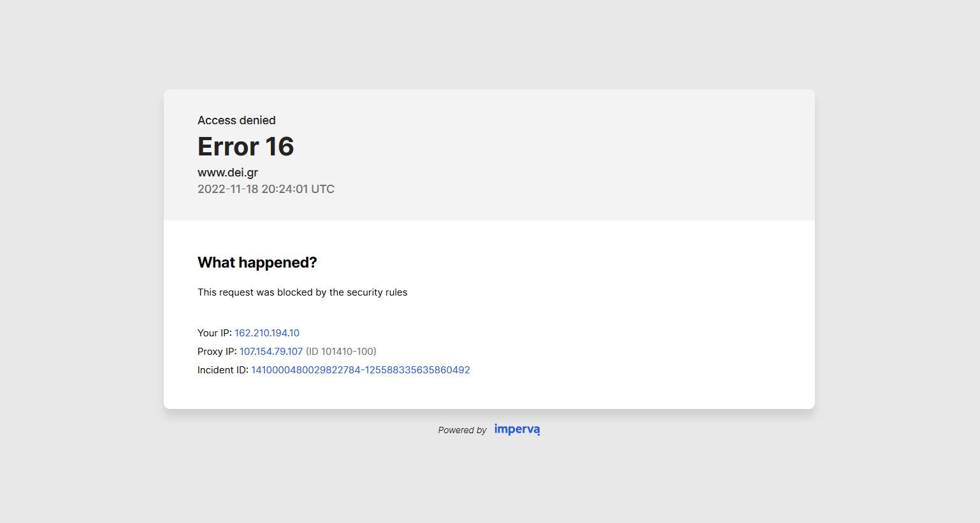Click the Access denied text
This screenshot has height=523, width=980.
pyautogui.click(x=236, y=120)
